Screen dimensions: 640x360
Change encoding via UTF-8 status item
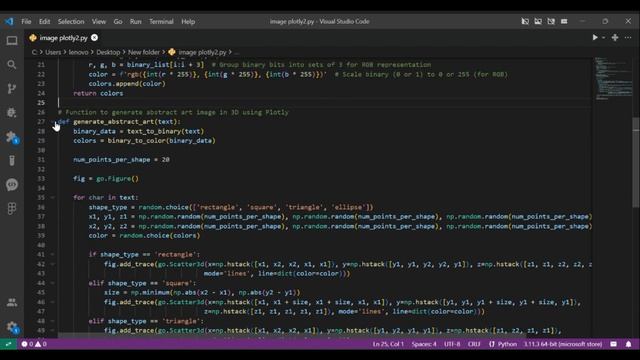click(452, 344)
